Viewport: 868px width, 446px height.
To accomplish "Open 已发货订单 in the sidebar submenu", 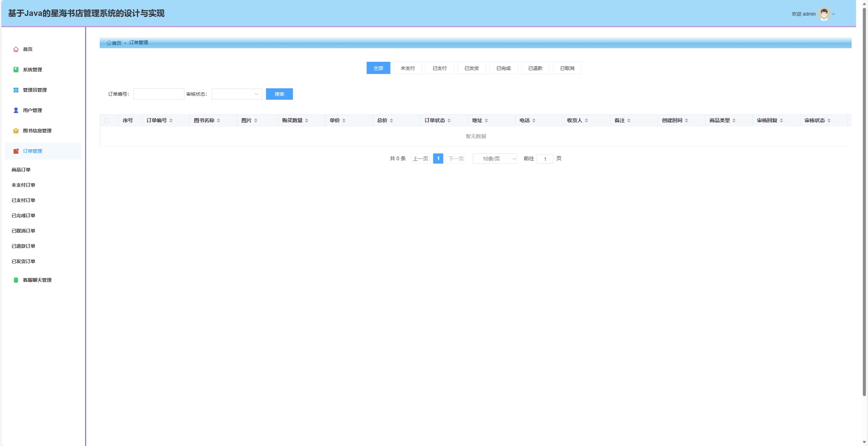I will 23,261.
